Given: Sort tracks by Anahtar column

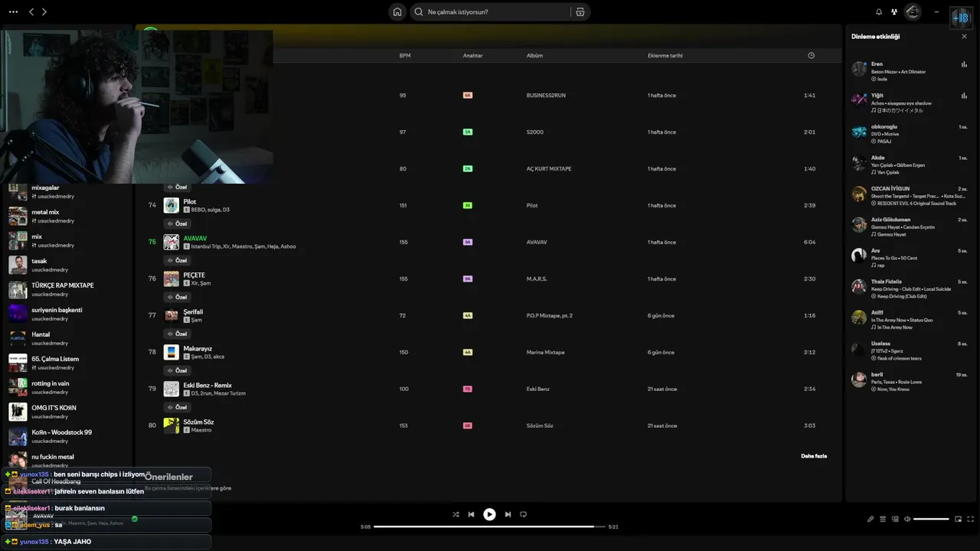Looking at the screenshot, I should click(x=472, y=56).
